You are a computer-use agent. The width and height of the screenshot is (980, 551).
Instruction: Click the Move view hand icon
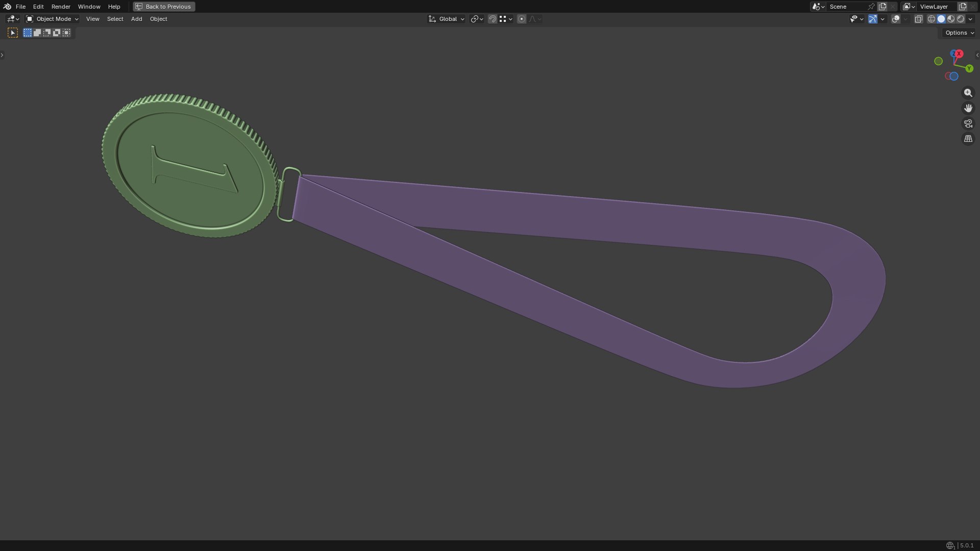point(968,108)
